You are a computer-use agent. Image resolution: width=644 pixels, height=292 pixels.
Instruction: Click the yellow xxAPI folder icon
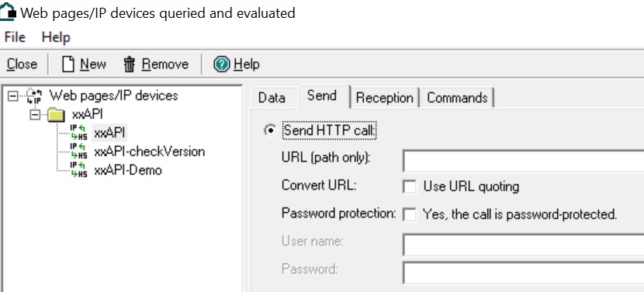[57, 114]
